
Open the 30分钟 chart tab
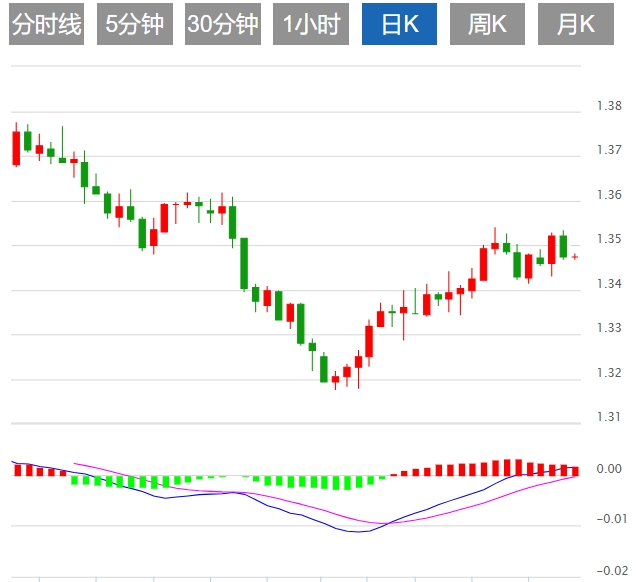[x=222, y=24]
